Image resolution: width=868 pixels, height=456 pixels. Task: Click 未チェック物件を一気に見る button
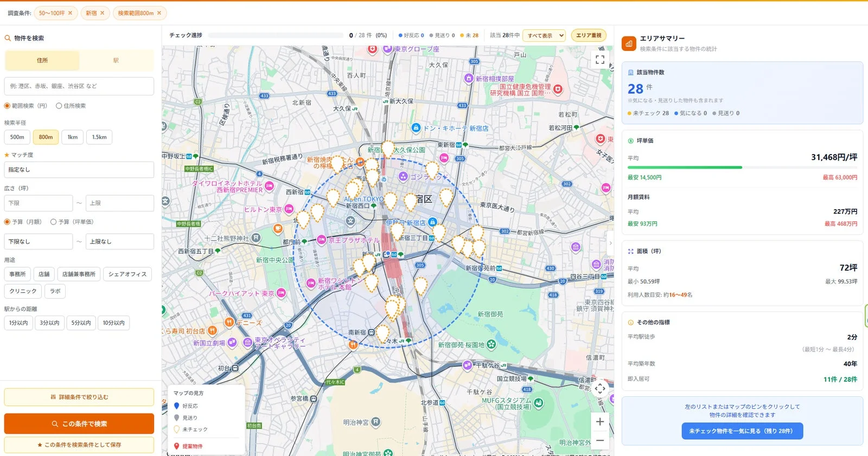(x=742, y=431)
